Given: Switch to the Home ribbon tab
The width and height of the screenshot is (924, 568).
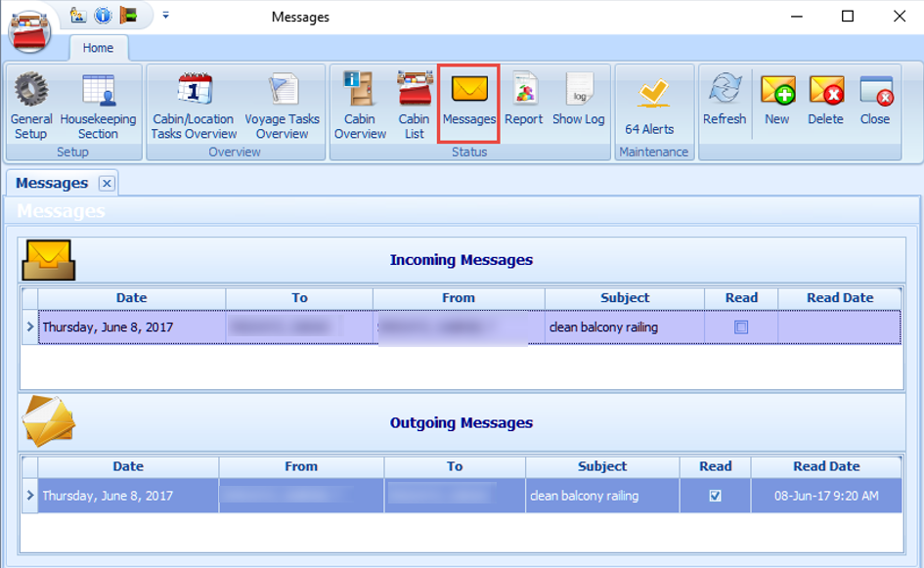Looking at the screenshot, I should (98, 46).
